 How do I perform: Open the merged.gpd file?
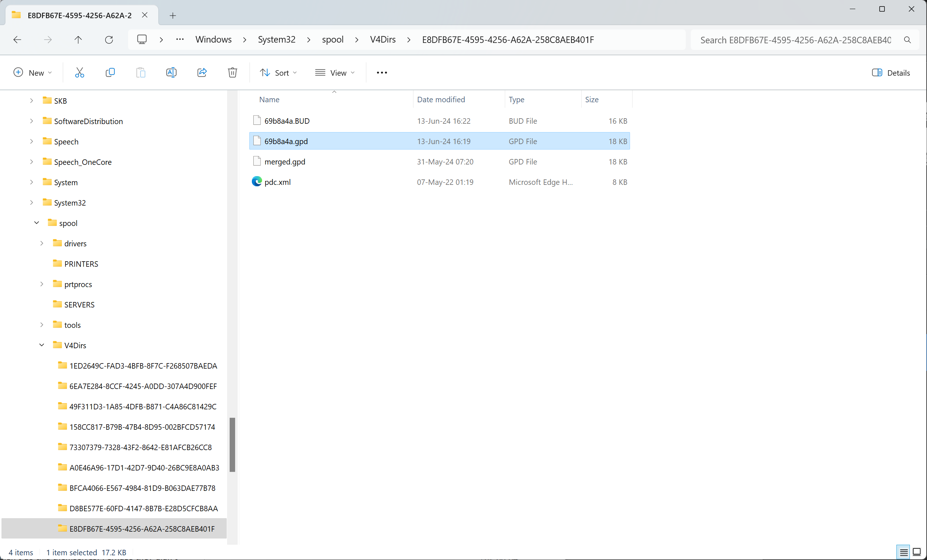[285, 162]
